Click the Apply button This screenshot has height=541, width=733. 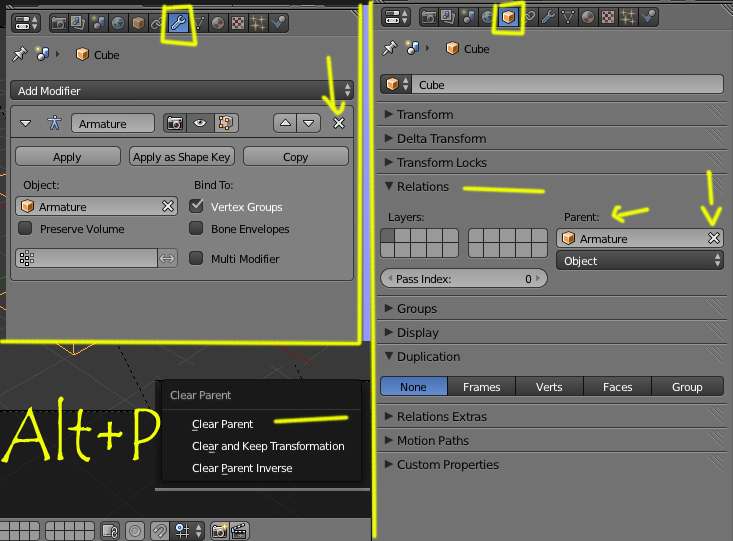68,157
